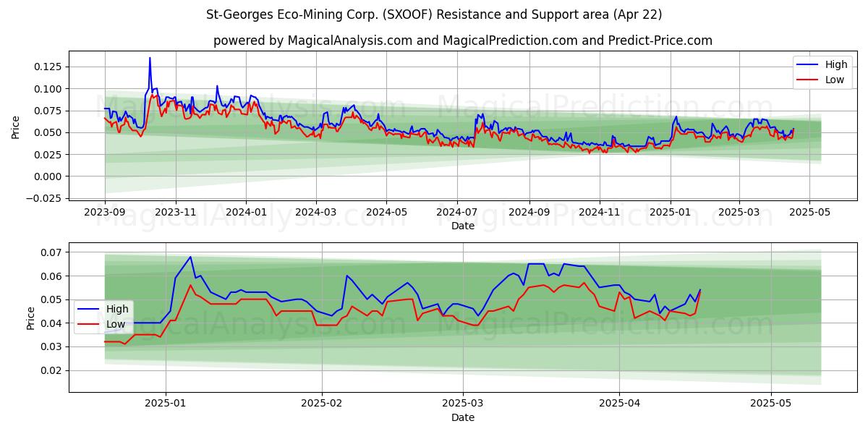Click the 2024-03 x-axis tick label
The height and width of the screenshot is (434, 868).
(315, 212)
